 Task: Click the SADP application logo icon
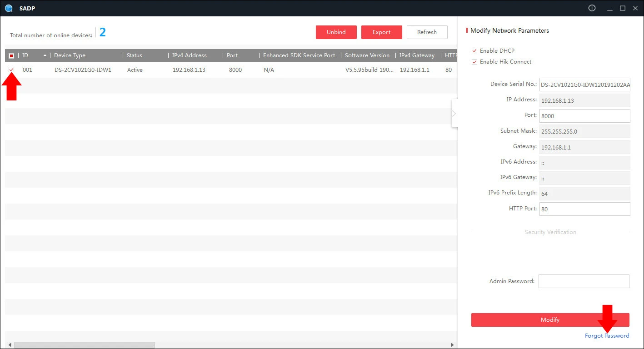click(9, 8)
